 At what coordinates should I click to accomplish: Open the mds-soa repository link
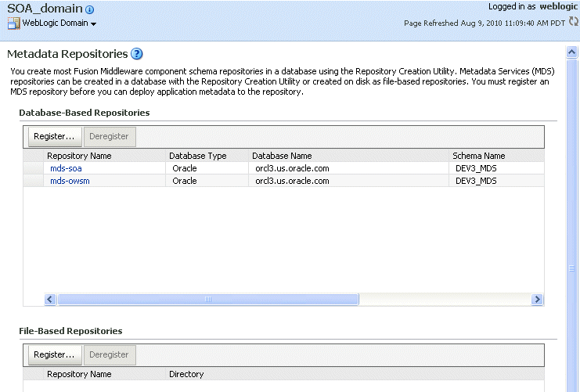click(66, 168)
